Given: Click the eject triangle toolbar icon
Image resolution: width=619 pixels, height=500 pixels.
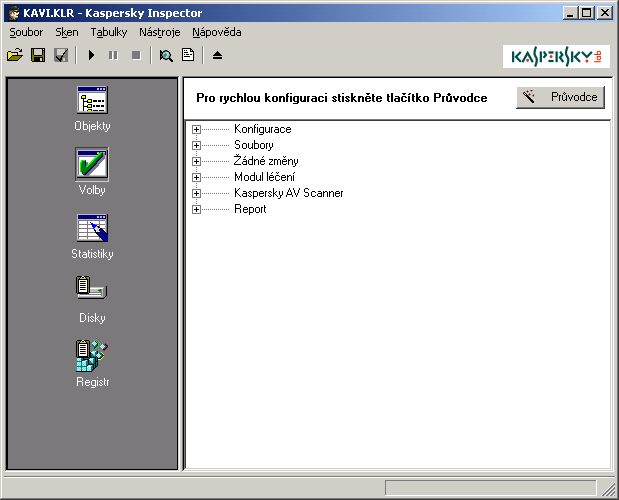Looking at the screenshot, I should (218, 55).
